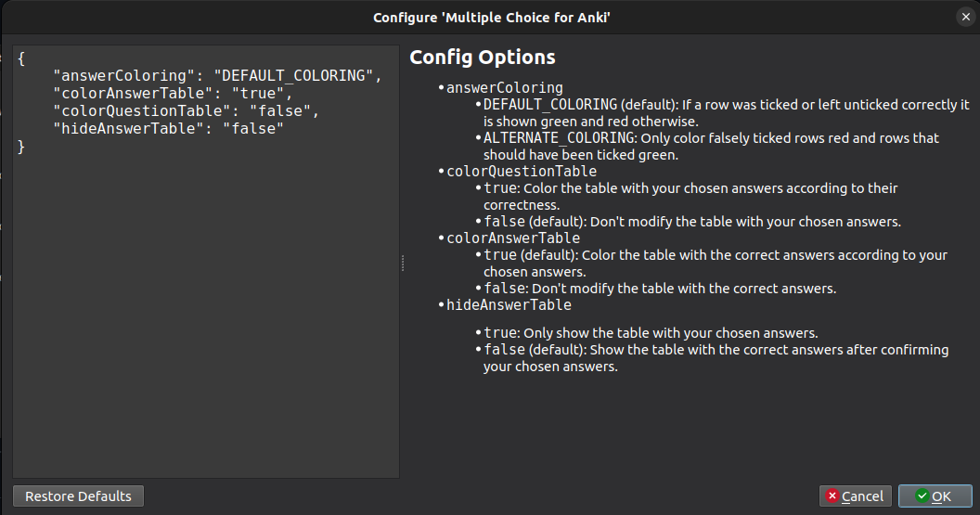Click "Only show the table" description line
Viewport: 980px width, 515px height.
point(651,333)
